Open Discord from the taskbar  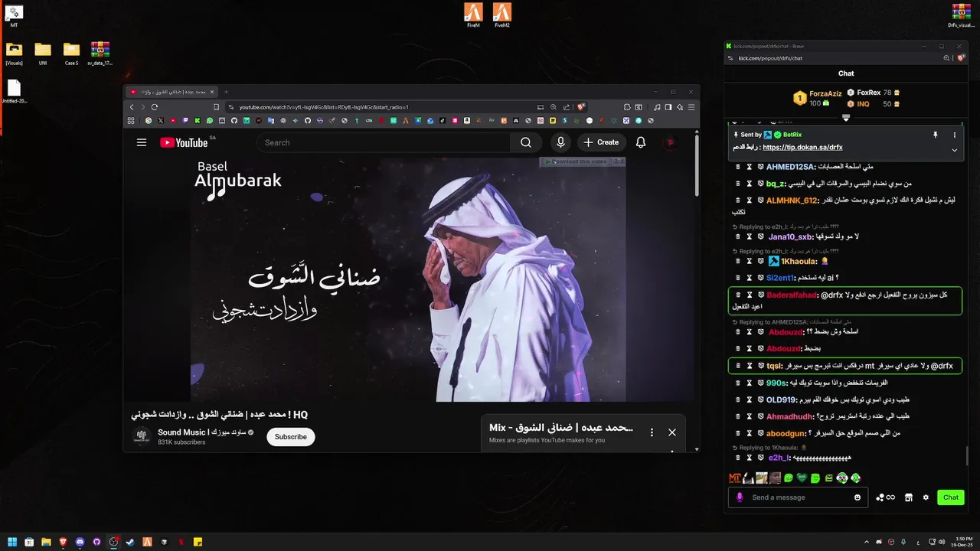[x=80, y=542]
